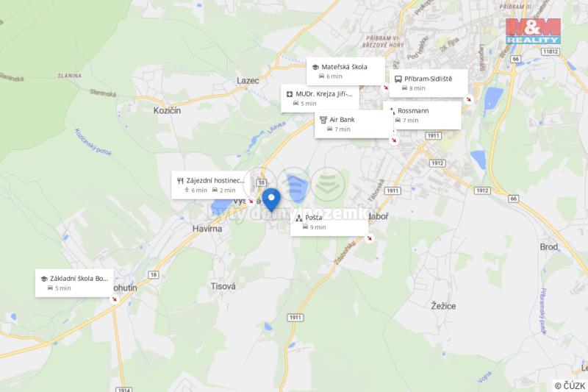Click the circular layers icon on map
Image resolution: width=588 pixels, height=392 pixels.
click(x=328, y=184)
